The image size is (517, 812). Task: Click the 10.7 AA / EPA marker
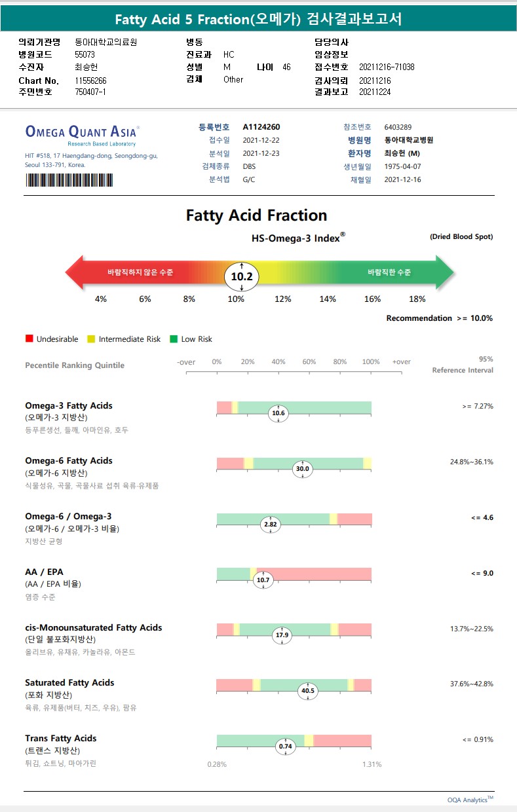[263, 580]
